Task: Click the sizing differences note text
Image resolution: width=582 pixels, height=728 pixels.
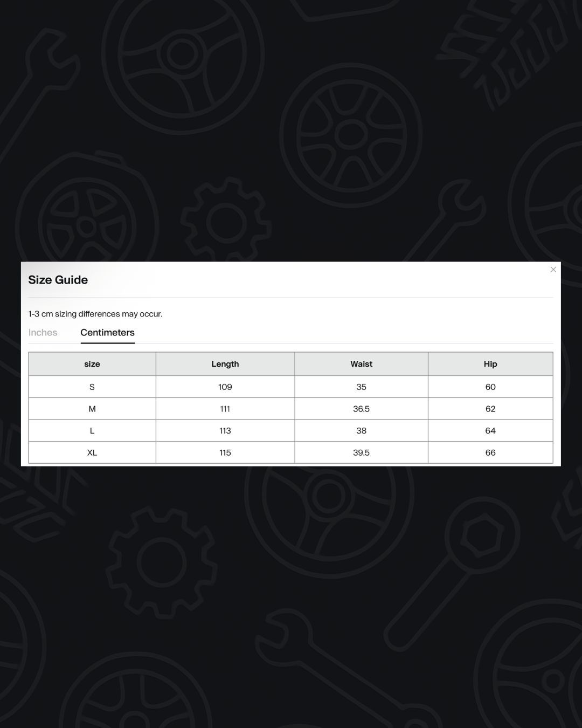Action: click(95, 314)
